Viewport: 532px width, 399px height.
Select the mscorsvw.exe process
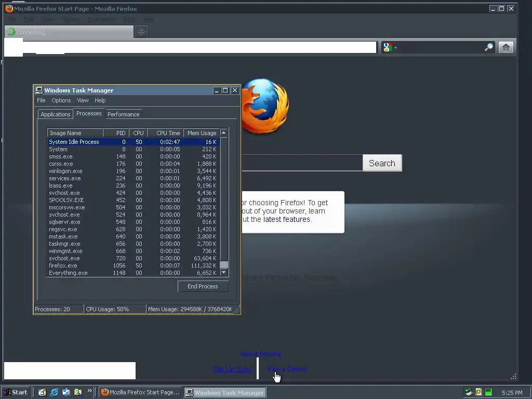(x=134, y=207)
